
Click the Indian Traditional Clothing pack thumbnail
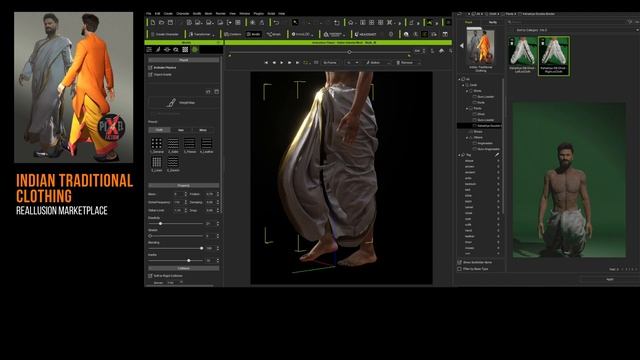coord(480,46)
